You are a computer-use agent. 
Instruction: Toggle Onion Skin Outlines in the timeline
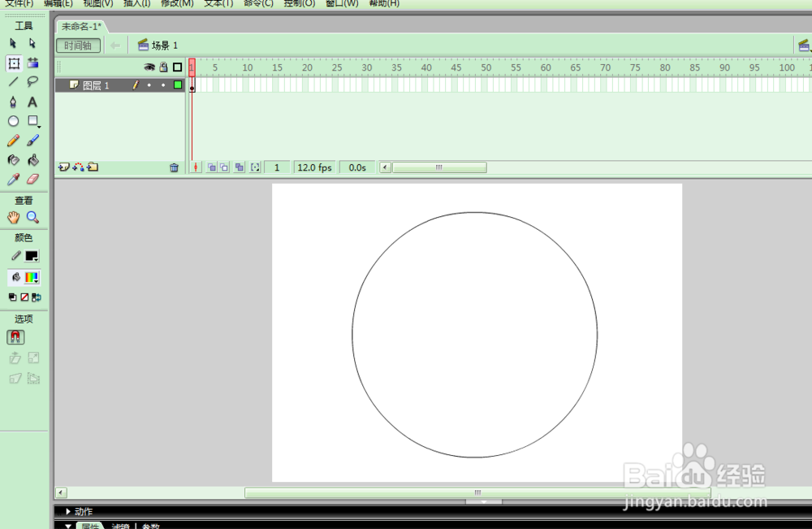pyautogui.click(x=224, y=167)
